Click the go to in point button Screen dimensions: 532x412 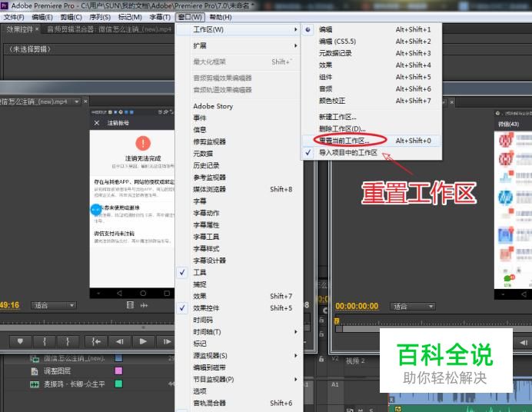tap(96, 341)
